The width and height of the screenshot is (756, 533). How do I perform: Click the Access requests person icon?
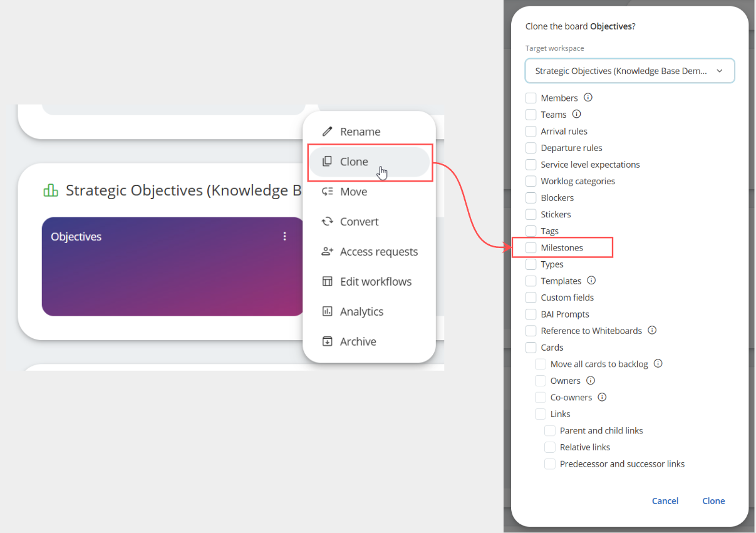point(327,252)
